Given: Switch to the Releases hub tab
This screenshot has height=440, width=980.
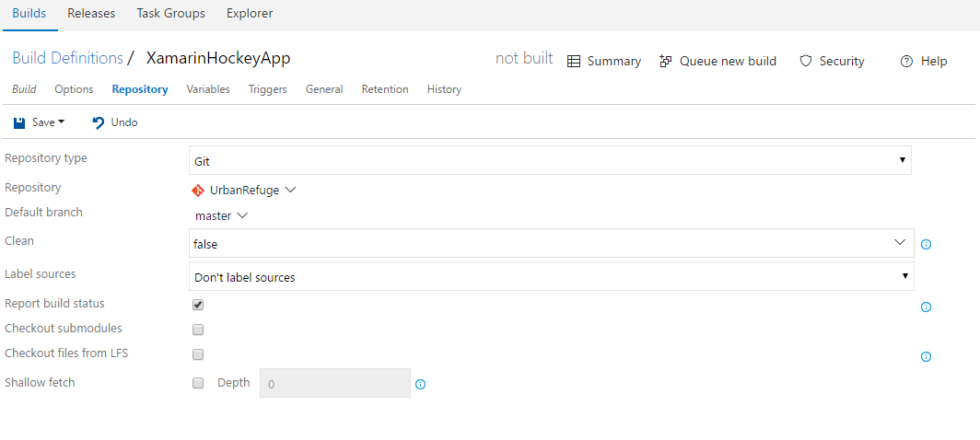Looking at the screenshot, I should pos(91,13).
